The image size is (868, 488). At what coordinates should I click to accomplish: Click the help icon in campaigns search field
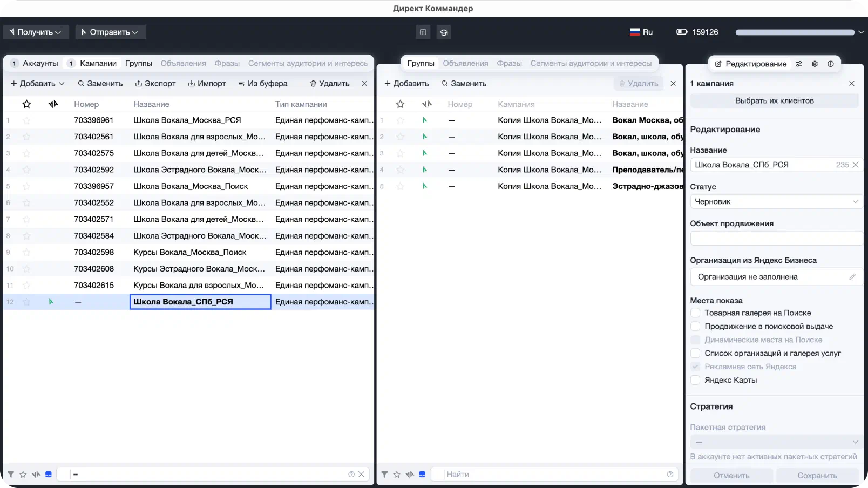point(351,475)
